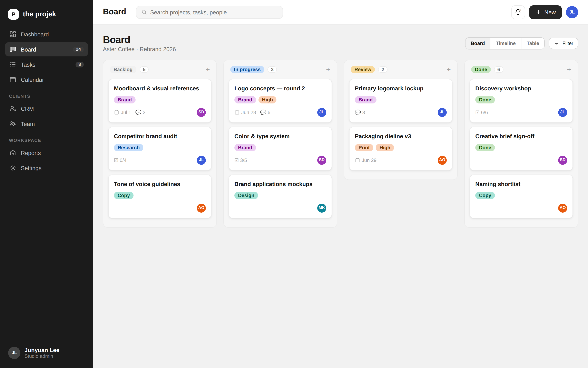
Task: Open Discovery workshop card title
Action: 503,88
